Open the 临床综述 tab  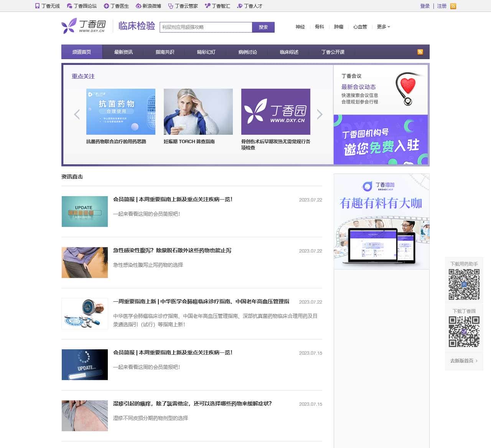(289, 52)
